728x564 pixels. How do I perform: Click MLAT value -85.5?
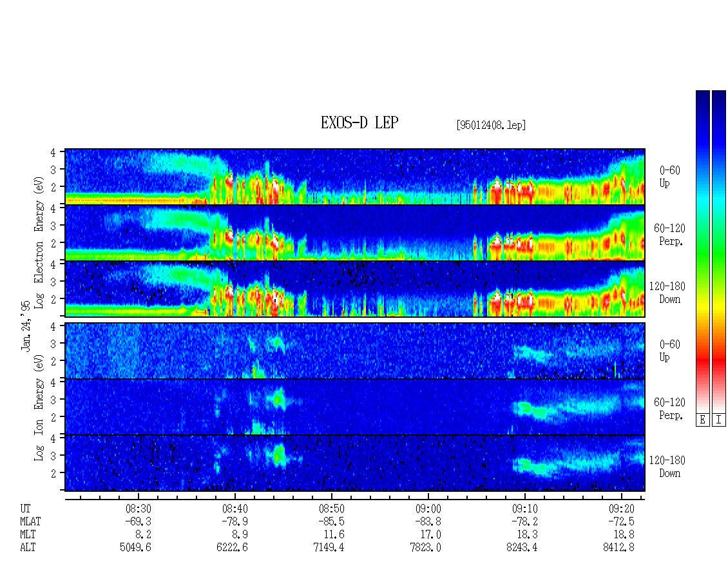click(332, 521)
